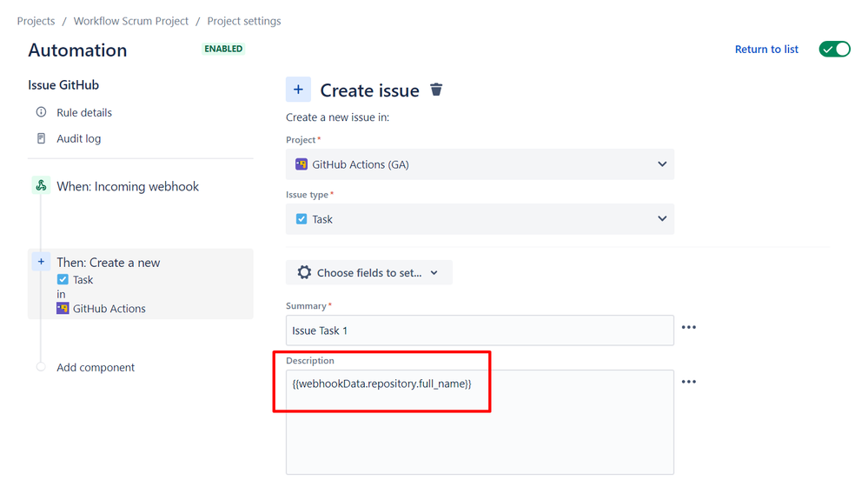The height and width of the screenshot is (494, 868).
Task: Click the 'Create a new issue in:' text
Action: (338, 117)
